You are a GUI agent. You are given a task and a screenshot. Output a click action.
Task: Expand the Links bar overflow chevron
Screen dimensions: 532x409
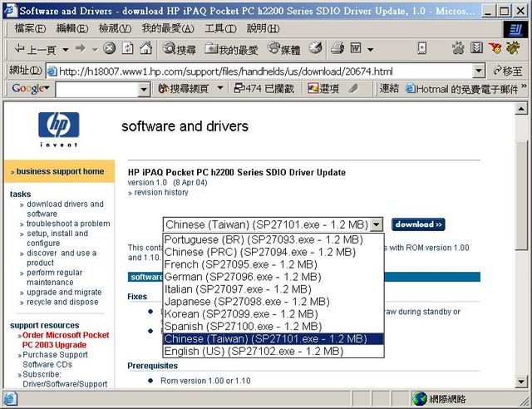click(524, 86)
